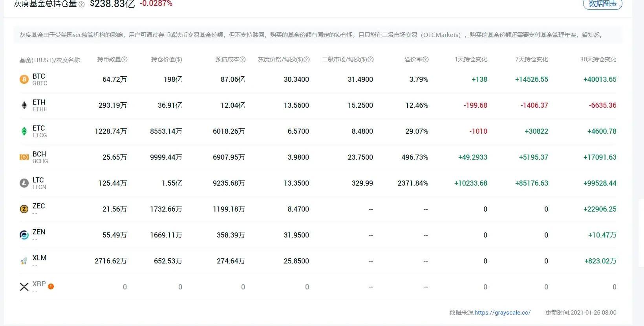This screenshot has width=644, height=326.
Task: Click help icon beside 预估成本 column header
Action: 243,59
